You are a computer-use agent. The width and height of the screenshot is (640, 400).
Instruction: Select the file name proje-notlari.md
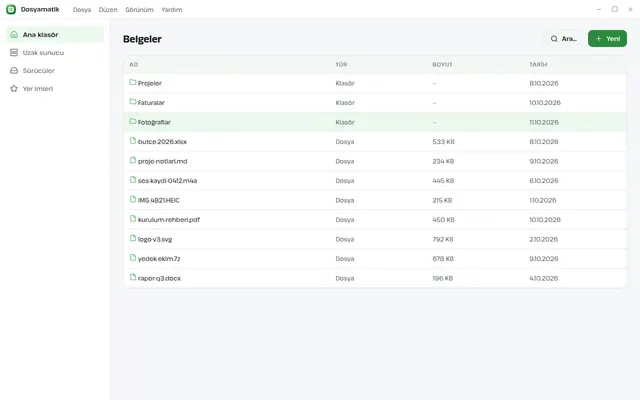(162, 161)
